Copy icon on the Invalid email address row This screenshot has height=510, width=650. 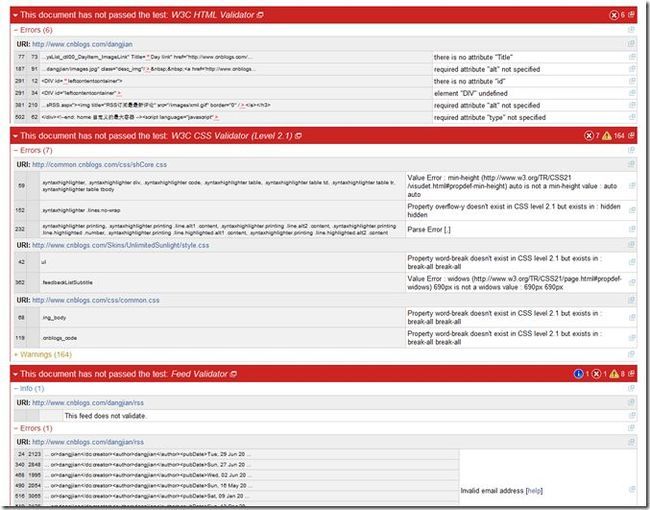632,490
